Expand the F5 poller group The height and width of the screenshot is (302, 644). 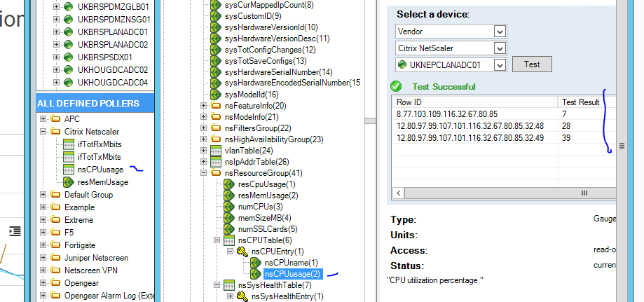43,233
